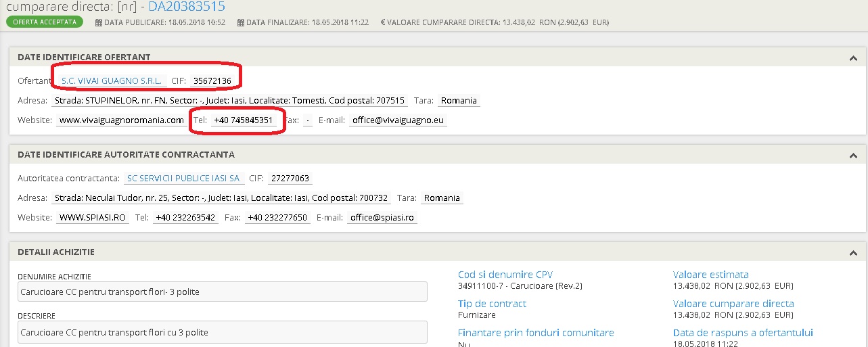The image size is (868, 347).
Task: Select the phone number +40 745845351
Action: point(243,120)
